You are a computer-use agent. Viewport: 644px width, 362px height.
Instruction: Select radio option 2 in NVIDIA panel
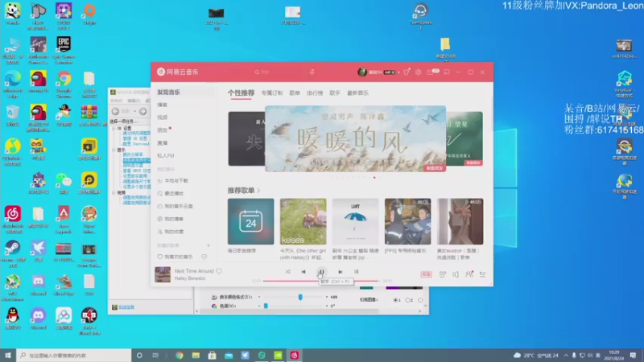point(407,300)
